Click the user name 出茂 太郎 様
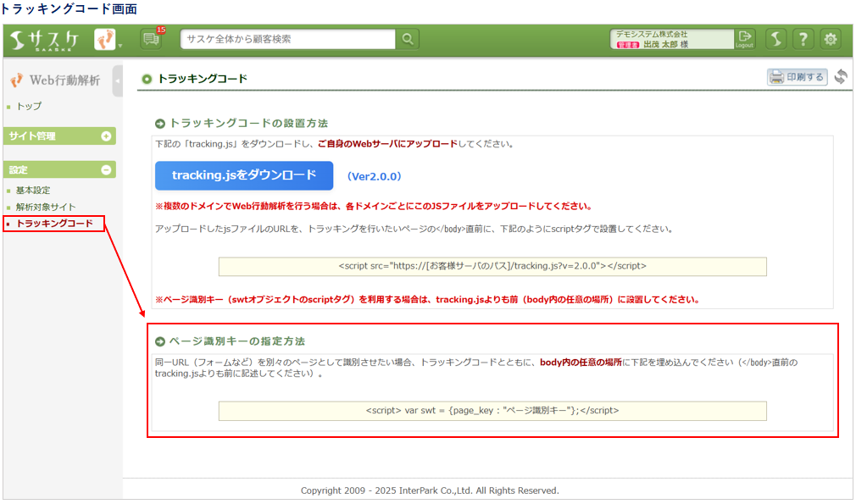The image size is (856, 504). click(x=665, y=44)
